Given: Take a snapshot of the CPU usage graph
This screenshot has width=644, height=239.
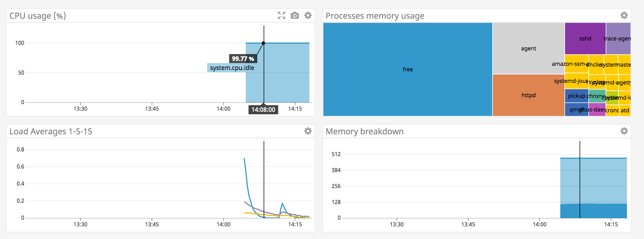Looking at the screenshot, I should click(294, 15).
